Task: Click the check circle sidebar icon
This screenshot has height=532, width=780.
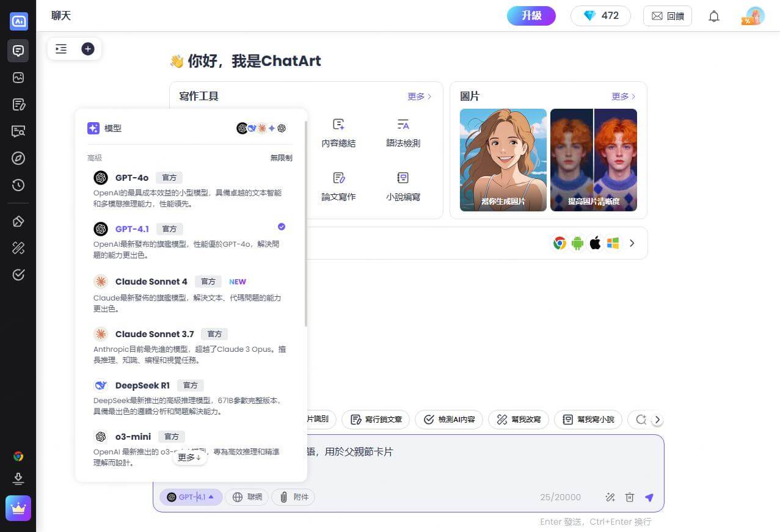Action: click(x=18, y=275)
